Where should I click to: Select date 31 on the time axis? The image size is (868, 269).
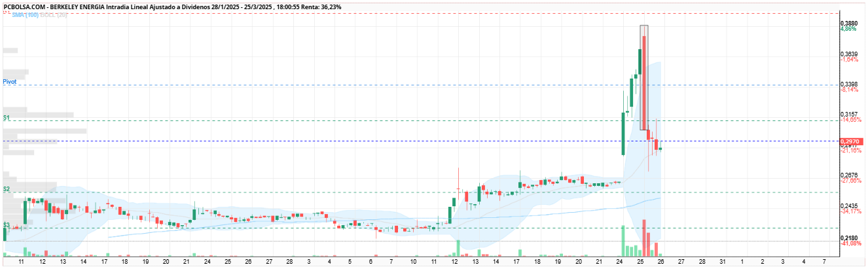point(723,261)
